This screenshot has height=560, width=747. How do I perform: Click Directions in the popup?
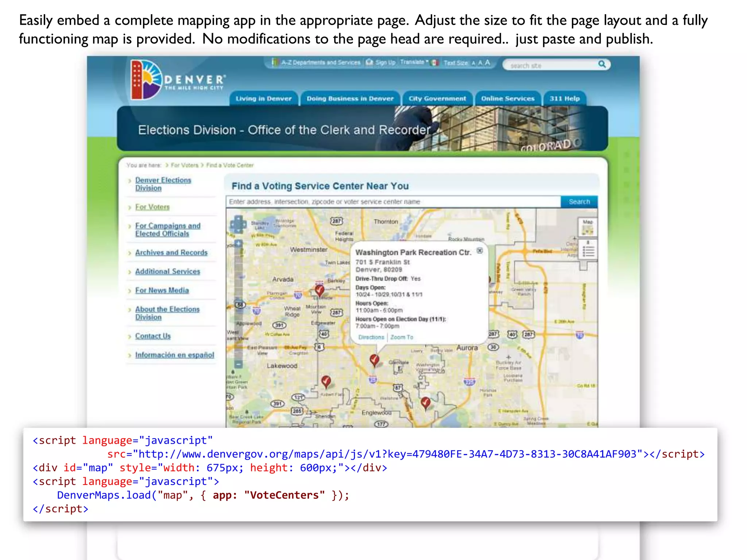(371, 337)
